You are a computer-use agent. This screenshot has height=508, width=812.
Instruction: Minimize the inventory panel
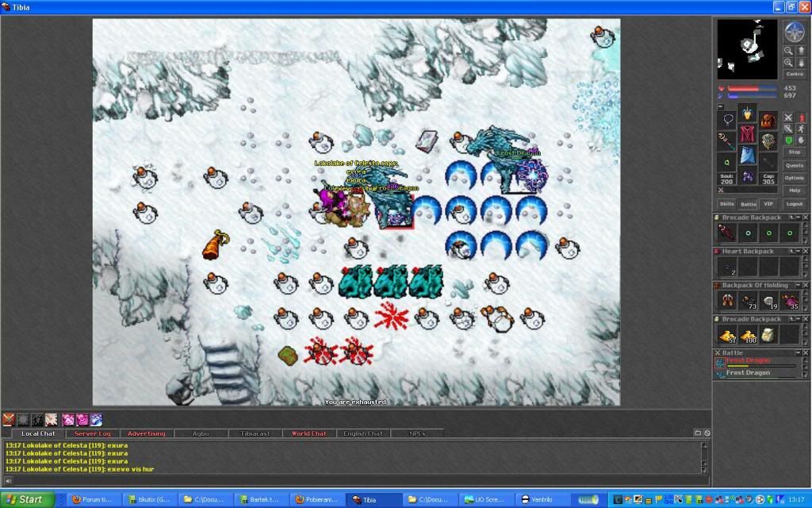pos(720,106)
